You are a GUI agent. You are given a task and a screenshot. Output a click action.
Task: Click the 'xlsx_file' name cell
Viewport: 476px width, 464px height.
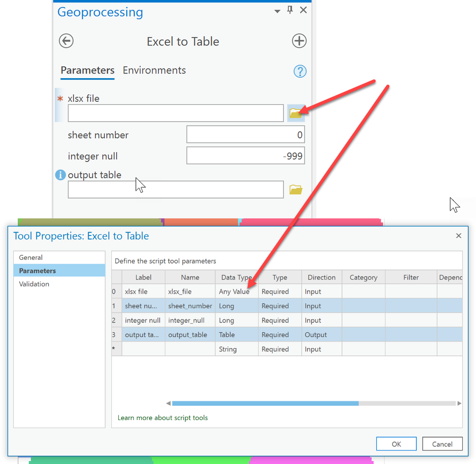tap(190, 291)
